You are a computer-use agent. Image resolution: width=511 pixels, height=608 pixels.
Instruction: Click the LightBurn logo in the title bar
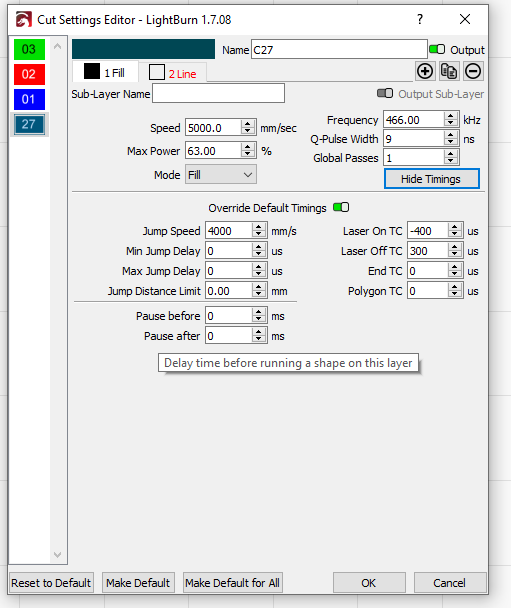23,19
